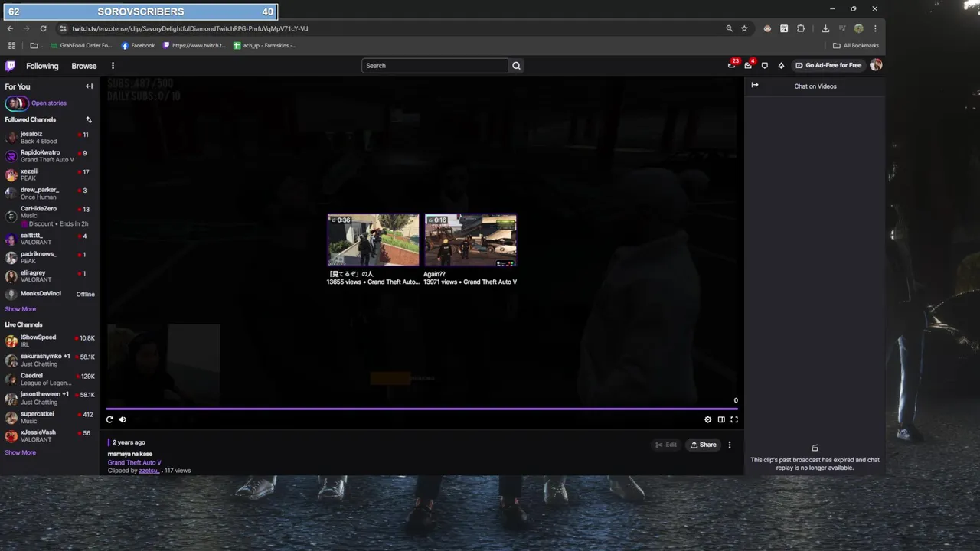The width and height of the screenshot is (980, 551).
Task: Click Show More under Live Channels
Action: click(x=21, y=452)
